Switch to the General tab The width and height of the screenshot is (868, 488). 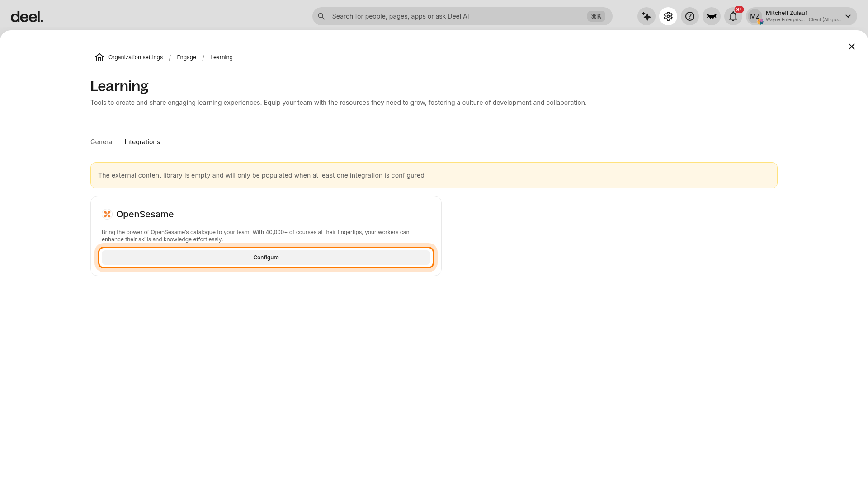point(102,142)
